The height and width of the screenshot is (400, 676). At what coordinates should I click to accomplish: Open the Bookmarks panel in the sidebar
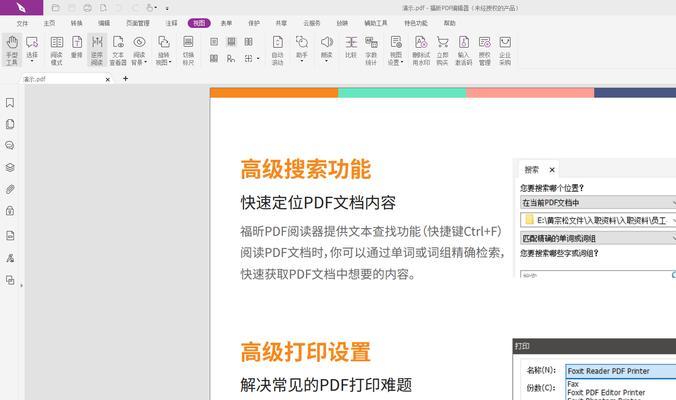tap(10, 103)
